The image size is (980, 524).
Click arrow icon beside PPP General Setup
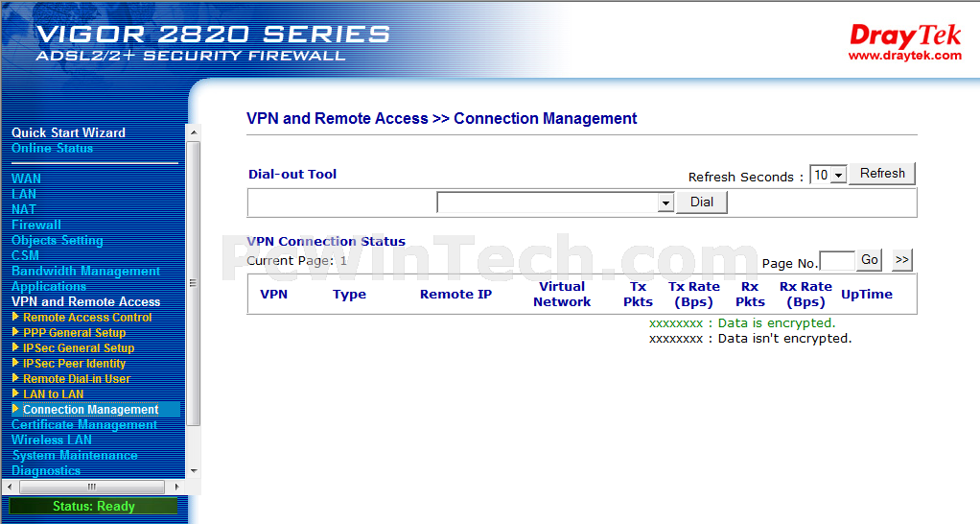(x=15, y=331)
